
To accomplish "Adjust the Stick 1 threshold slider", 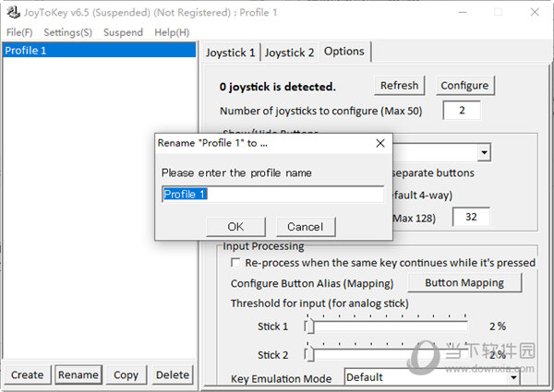I will click(309, 327).
